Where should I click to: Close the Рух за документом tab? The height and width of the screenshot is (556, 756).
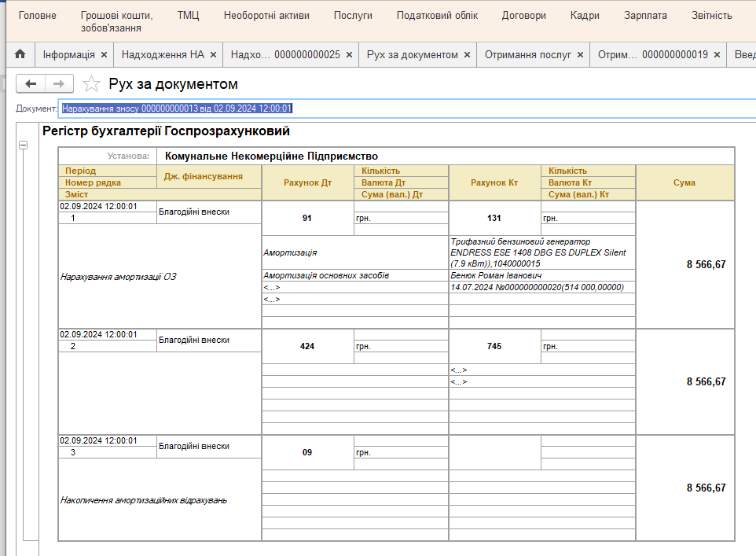pos(467,55)
